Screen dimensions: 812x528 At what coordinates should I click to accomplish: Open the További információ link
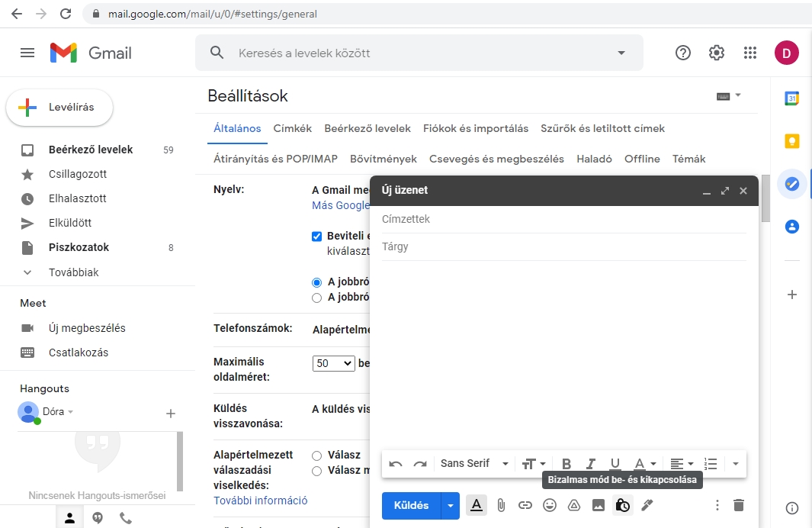[x=260, y=501]
